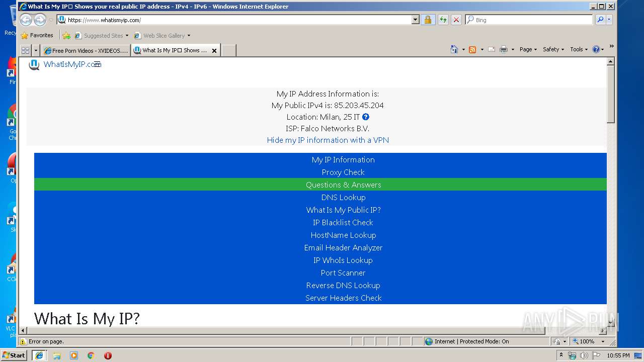The height and width of the screenshot is (362, 644).
Task: Open the WhatIsMyIP.com home link
Action: tap(72, 64)
